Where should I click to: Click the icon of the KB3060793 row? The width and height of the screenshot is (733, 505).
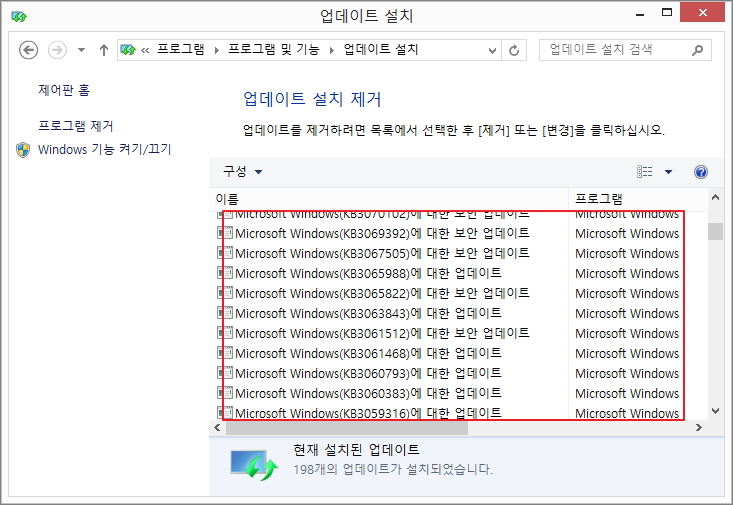225,373
